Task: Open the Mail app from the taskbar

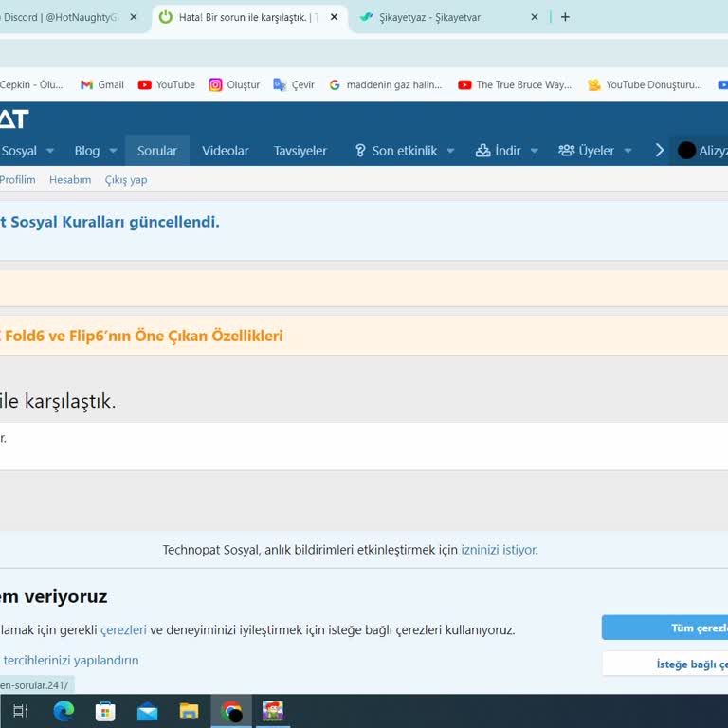Action: point(147,711)
